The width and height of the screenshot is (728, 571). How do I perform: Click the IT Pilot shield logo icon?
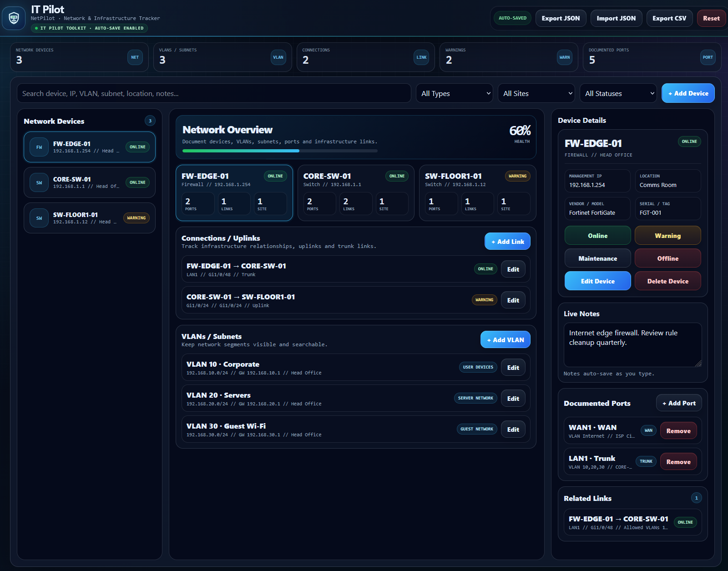tap(14, 18)
